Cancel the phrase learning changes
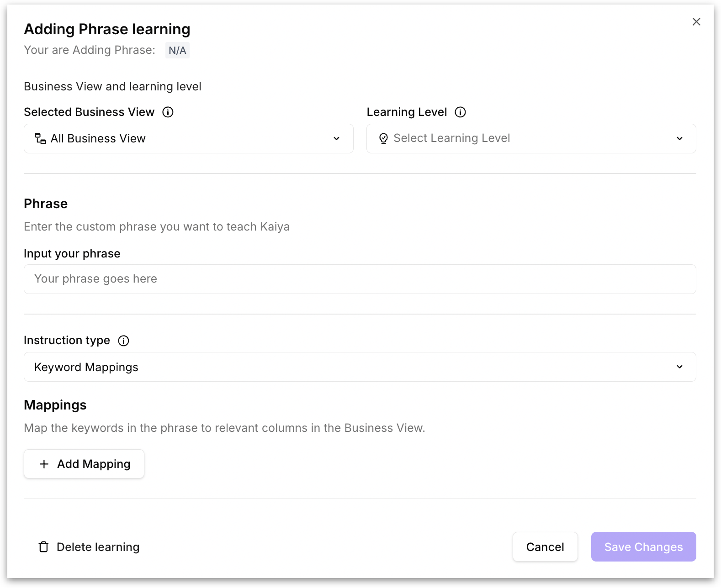 tap(545, 547)
